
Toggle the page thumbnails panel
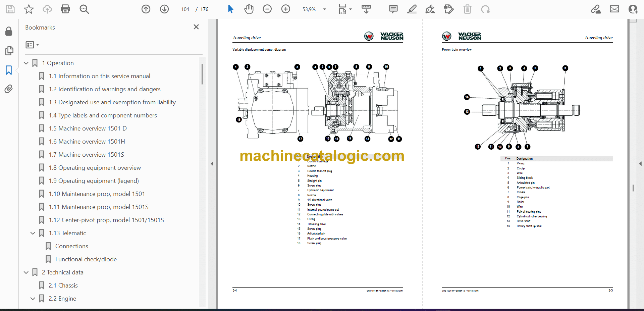coord(9,51)
